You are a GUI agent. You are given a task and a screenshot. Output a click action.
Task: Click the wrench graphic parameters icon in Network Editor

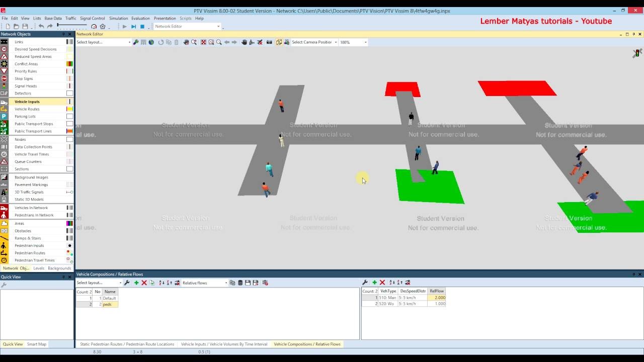[x=136, y=42]
